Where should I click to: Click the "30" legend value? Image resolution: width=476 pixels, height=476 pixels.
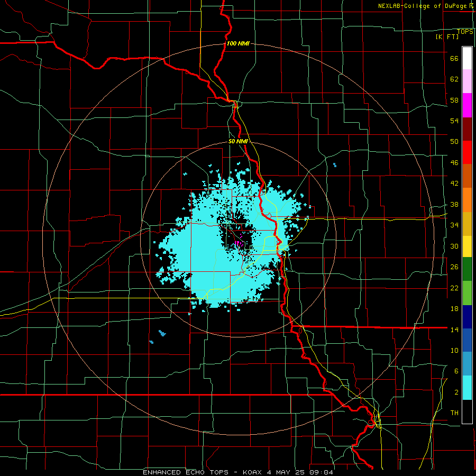(454, 246)
